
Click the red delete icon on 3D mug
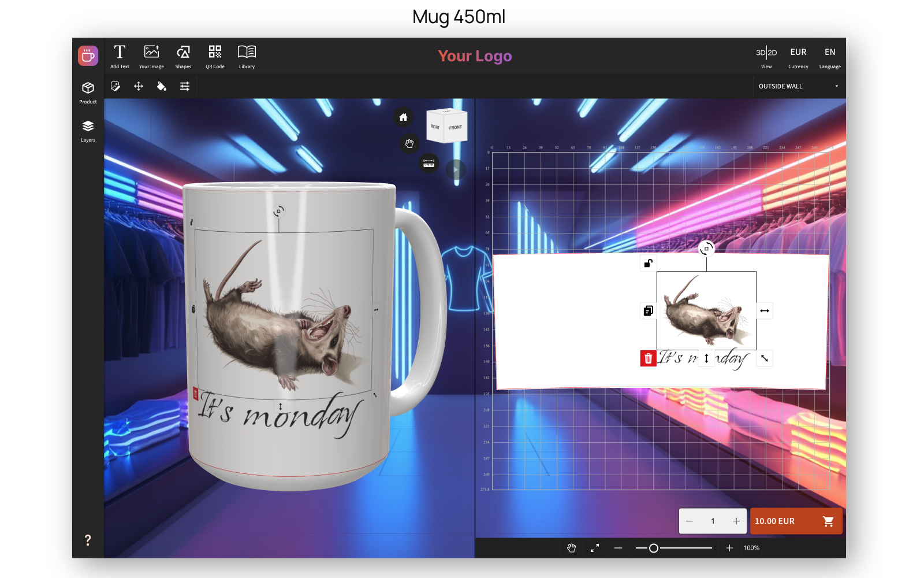(x=195, y=394)
